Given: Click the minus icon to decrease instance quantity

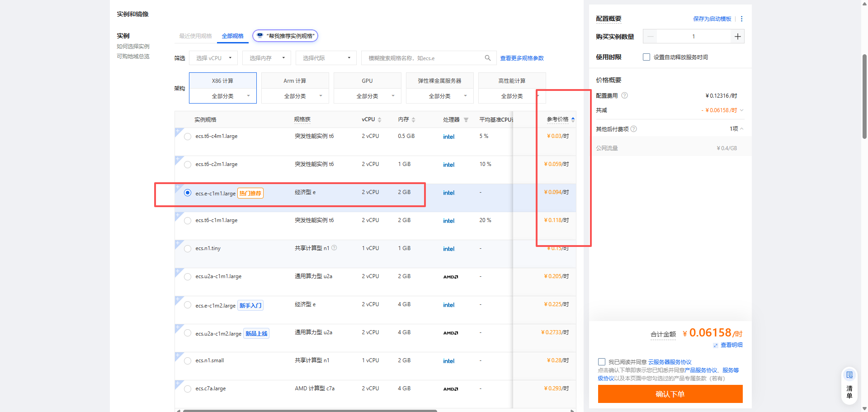Looking at the screenshot, I should click(x=650, y=37).
